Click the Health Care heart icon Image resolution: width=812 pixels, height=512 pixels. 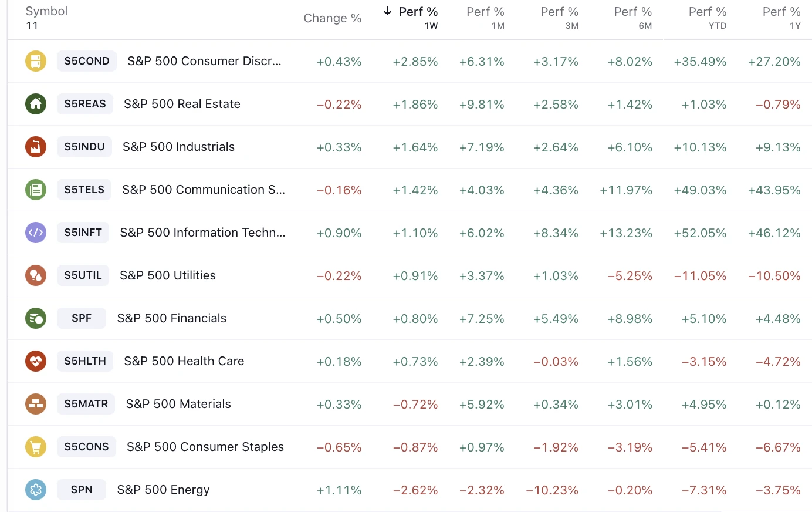click(x=36, y=361)
